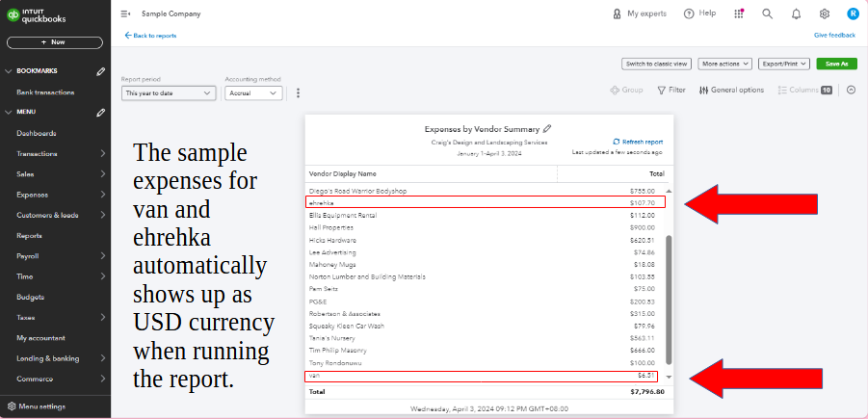The image size is (868, 419).
Task: Click the Tania's Nursery vendor row
Action: click(486, 338)
